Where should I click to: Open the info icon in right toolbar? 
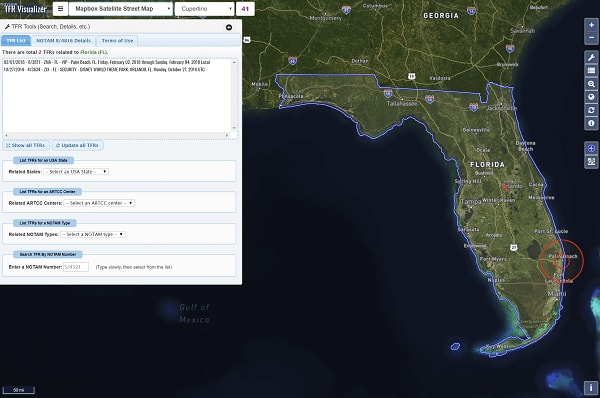pyautogui.click(x=591, y=123)
